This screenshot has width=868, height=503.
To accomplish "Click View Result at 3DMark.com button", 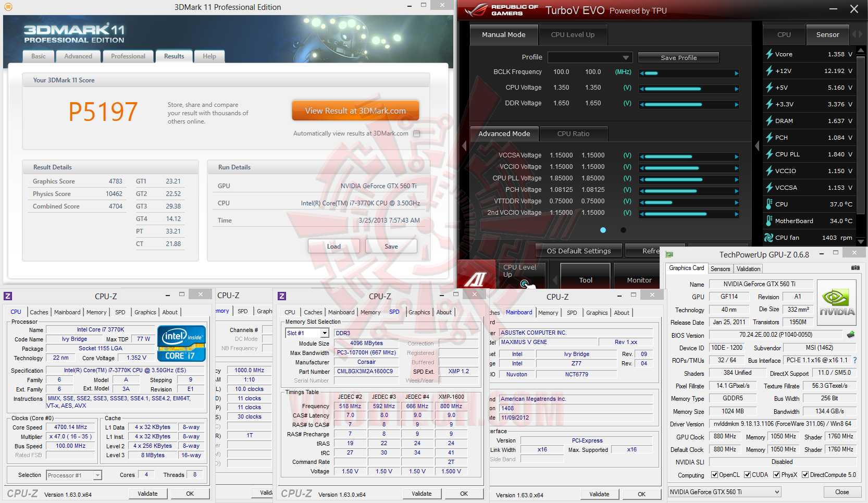I will click(x=355, y=111).
